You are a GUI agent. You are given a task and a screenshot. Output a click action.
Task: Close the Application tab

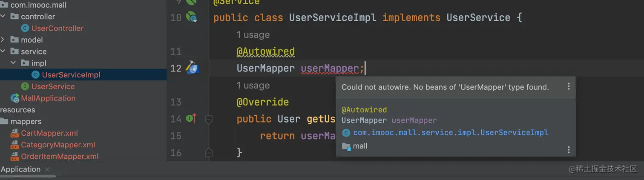pyautogui.click(x=47, y=169)
